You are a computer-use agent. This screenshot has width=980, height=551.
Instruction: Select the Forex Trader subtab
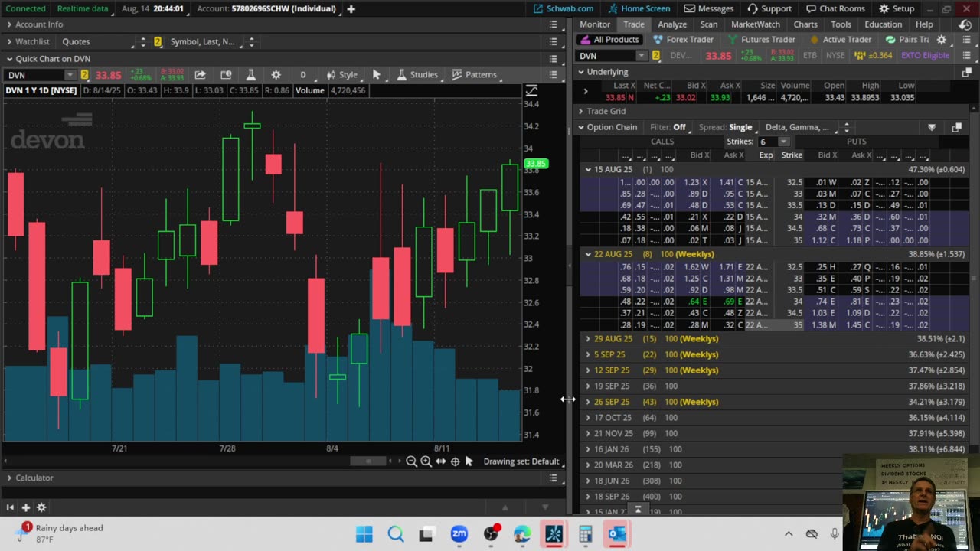pos(683,40)
